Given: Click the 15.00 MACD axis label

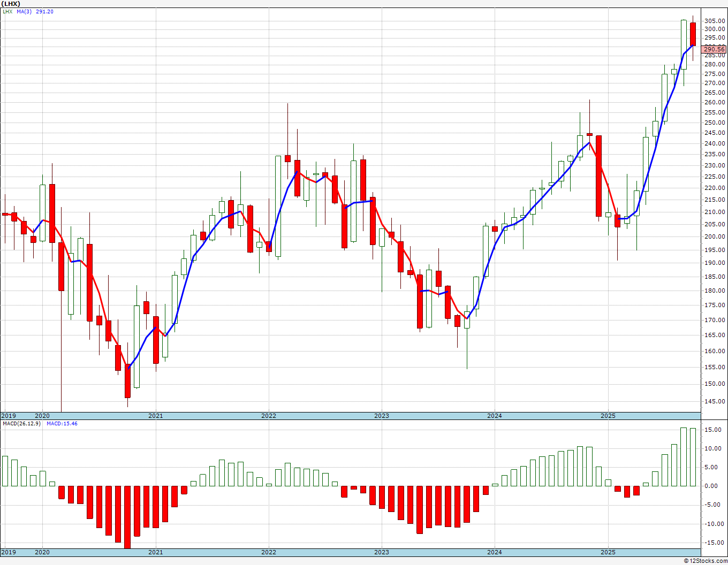Looking at the screenshot, I should [715, 430].
